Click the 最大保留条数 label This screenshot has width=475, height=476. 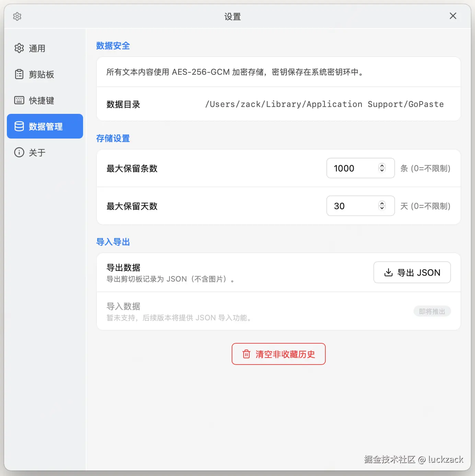(x=132, y=168)
